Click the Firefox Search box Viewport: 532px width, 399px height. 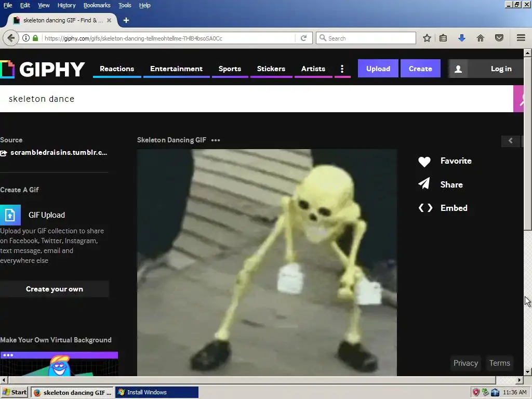click(366, 38)
